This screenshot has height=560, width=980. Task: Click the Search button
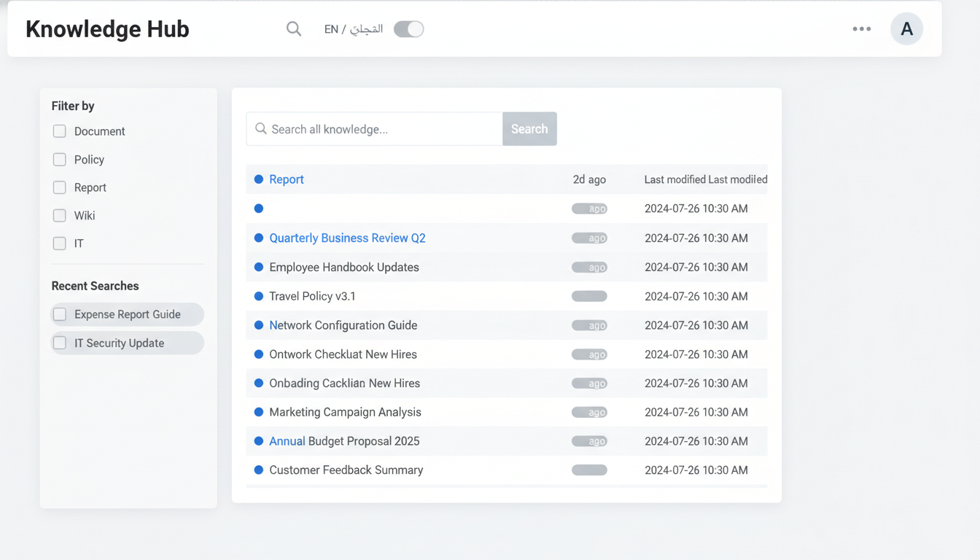(529, 129)
